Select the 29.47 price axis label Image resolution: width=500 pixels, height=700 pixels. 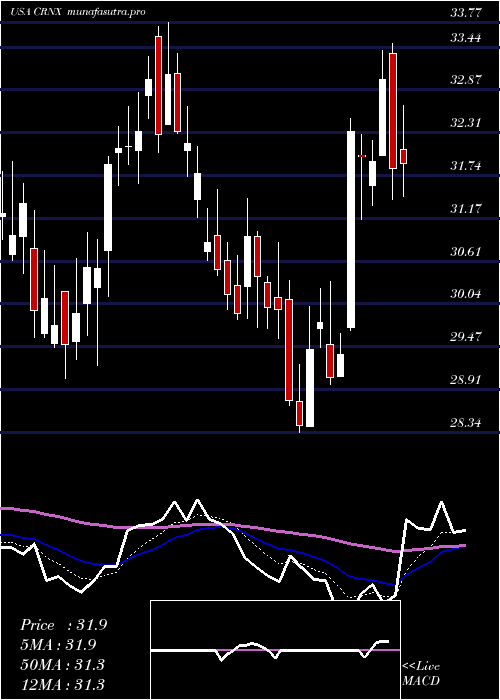point(466,337)
